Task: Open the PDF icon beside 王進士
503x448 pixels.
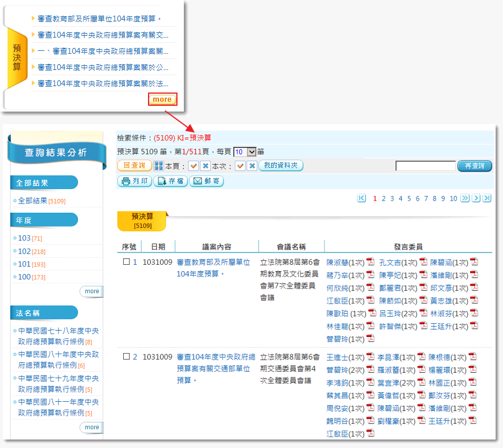Action: pos(371,357)
